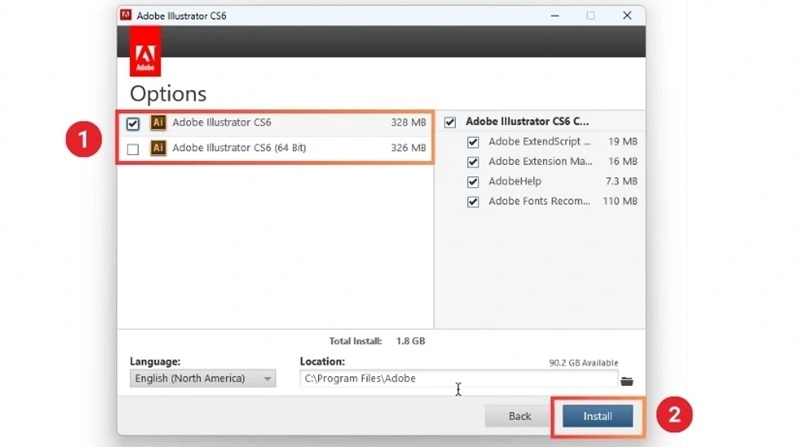Minimize the installer window
Image resolution: width=800 pixels, height=447 pixels.
[x=554, y=15]
